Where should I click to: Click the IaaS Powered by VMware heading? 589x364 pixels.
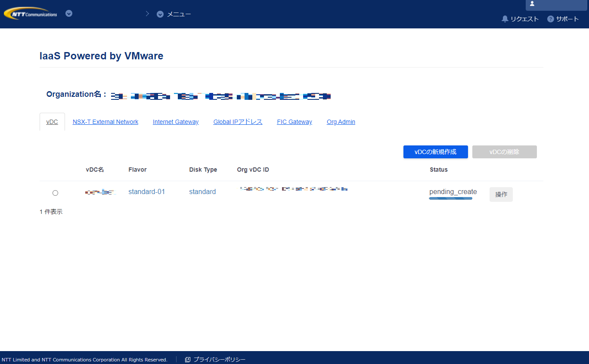pos(102,56)
